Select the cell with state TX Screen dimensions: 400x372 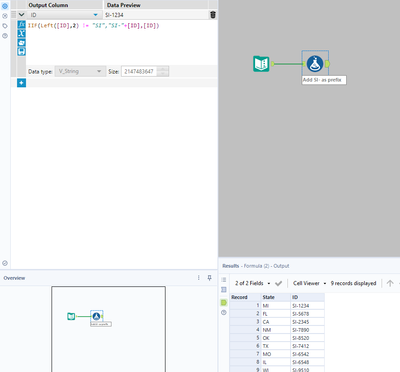(275, 346)
